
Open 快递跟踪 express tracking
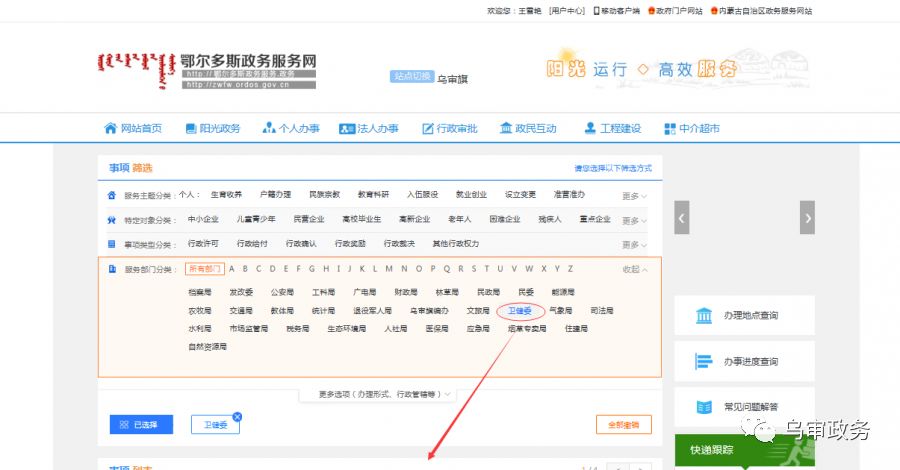coord(744,450)
